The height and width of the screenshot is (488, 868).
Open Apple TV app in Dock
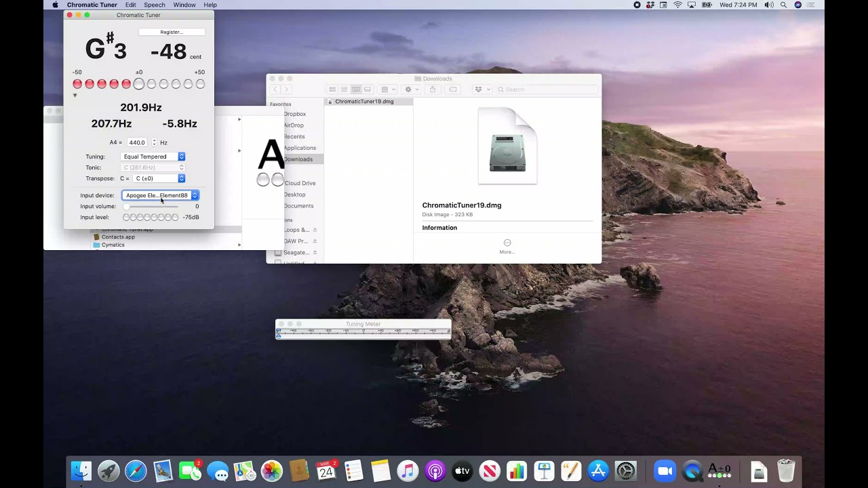(x=462, y=471)
